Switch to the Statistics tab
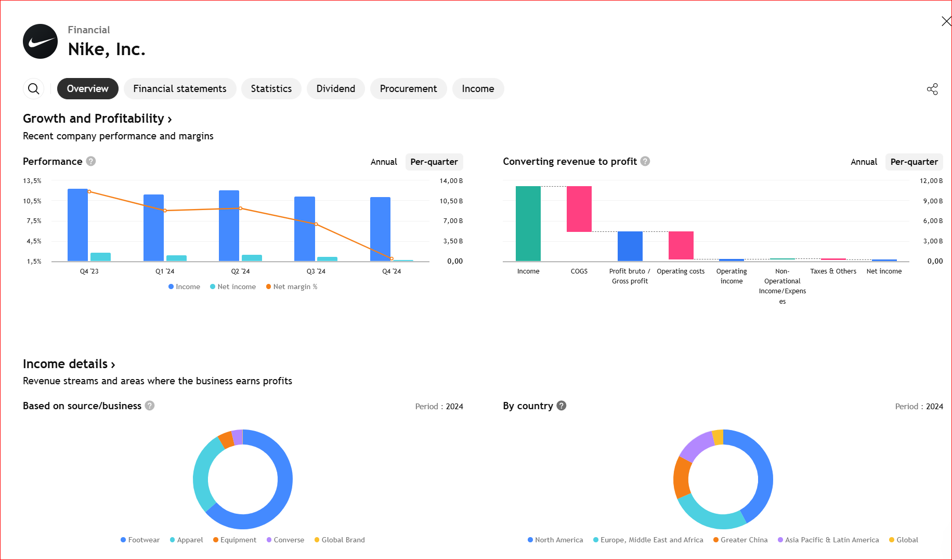The height and width of the screenshot is (560, 952). tap(271, 89)
